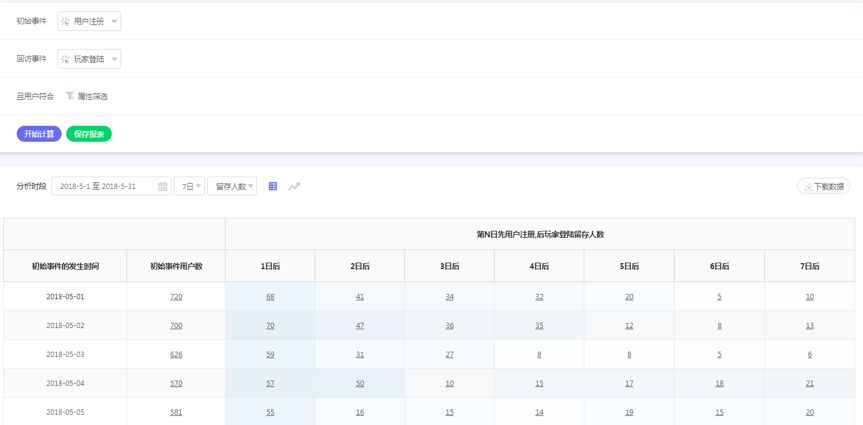Open the 13 value for 2018-05-02
Viewport: 863px width, 425px height.
click(x=810, y=325)
